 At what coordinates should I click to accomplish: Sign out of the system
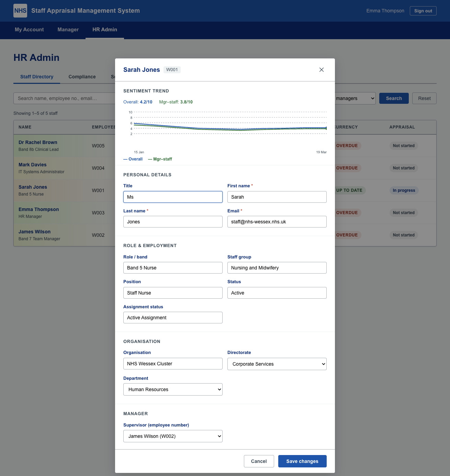coord(423,11)
